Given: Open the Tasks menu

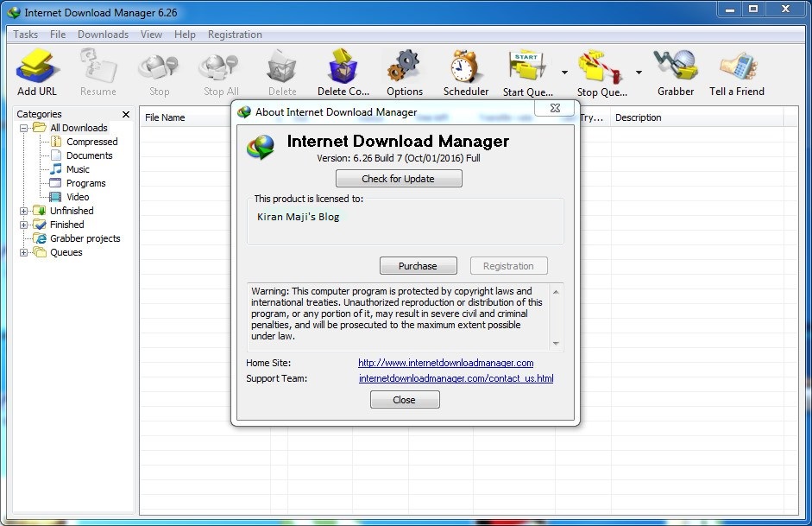Looking at the screenshot, I should pos(25,35).
